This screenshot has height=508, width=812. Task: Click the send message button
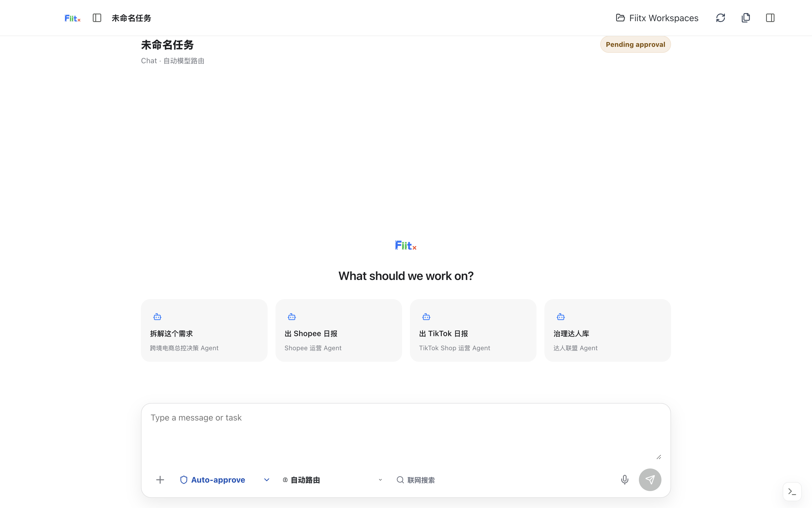pyautogui.click(x=650, y=480)
